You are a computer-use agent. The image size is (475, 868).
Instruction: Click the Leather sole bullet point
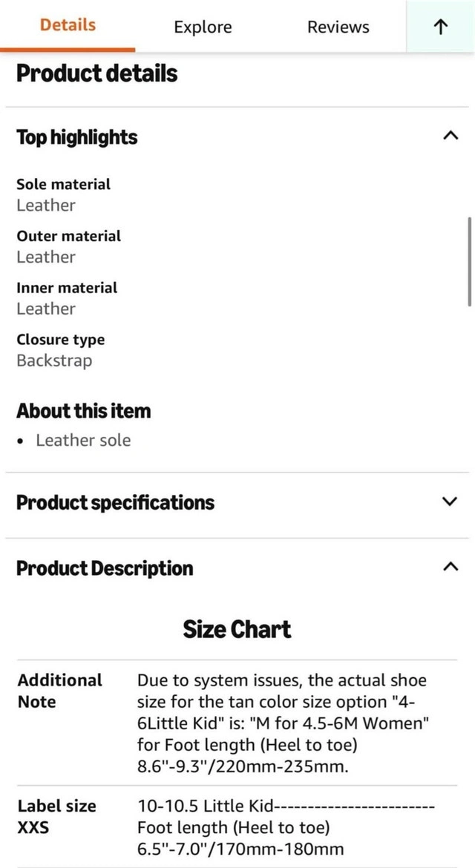point(83,441)
